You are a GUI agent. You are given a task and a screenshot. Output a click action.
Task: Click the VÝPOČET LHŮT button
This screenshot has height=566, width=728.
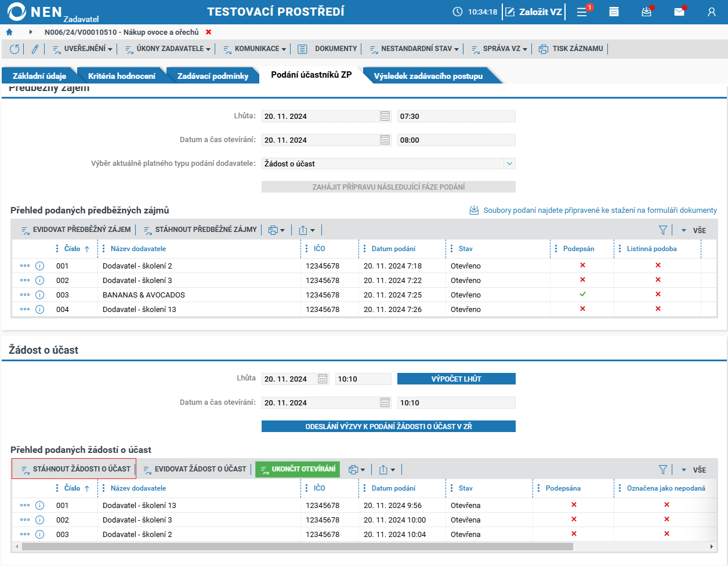point(457,379)
